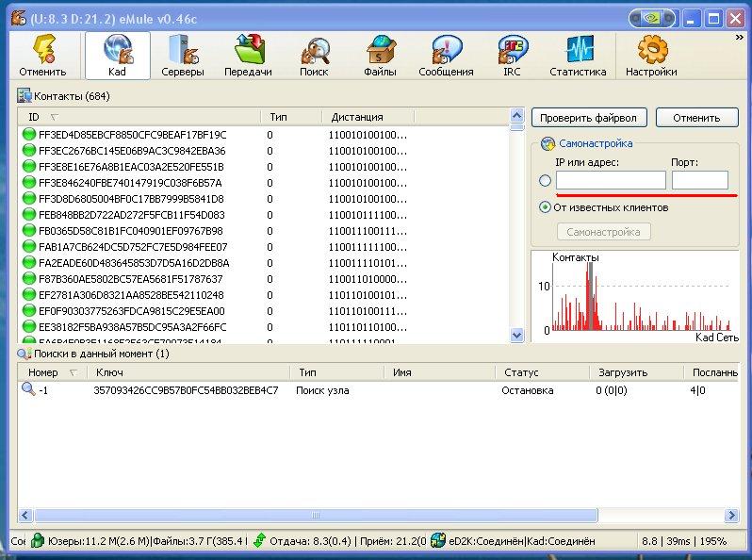Click the transfer arrows status bar icon
This screenshot has width=752, height=560.
(x=259, y=541)
